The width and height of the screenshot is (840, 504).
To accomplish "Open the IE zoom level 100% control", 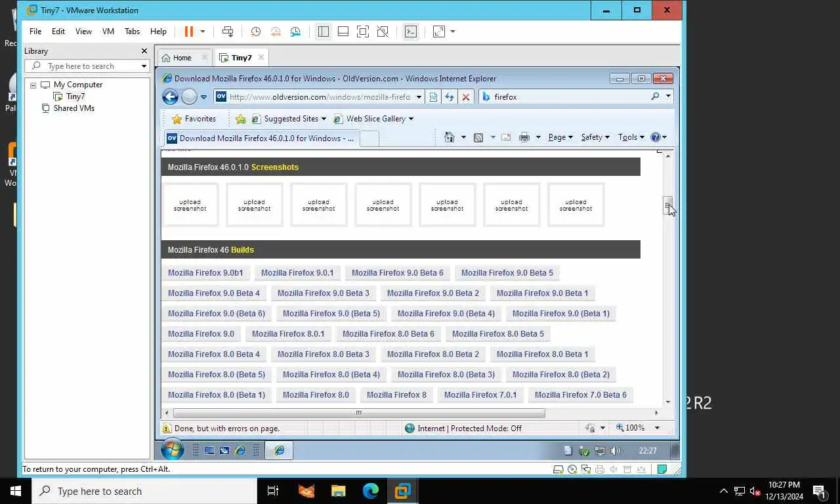I will tap(637, 428).
